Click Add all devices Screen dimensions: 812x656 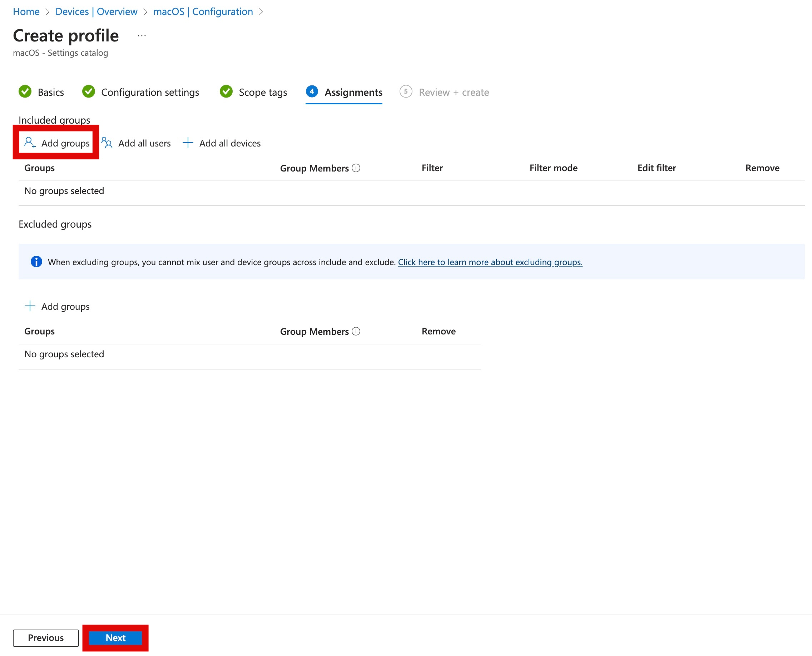tap(222, 143)
